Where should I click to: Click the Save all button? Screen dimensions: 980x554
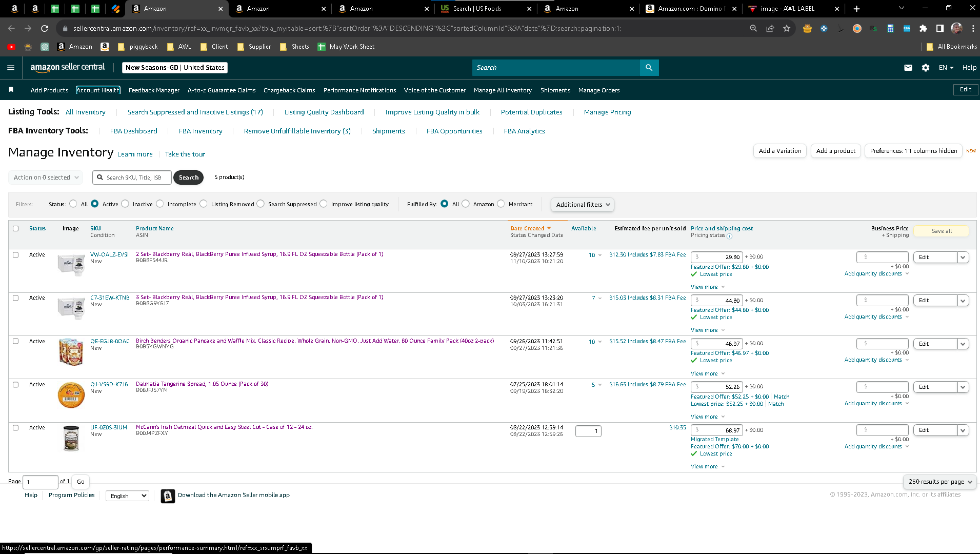[942, 231]
